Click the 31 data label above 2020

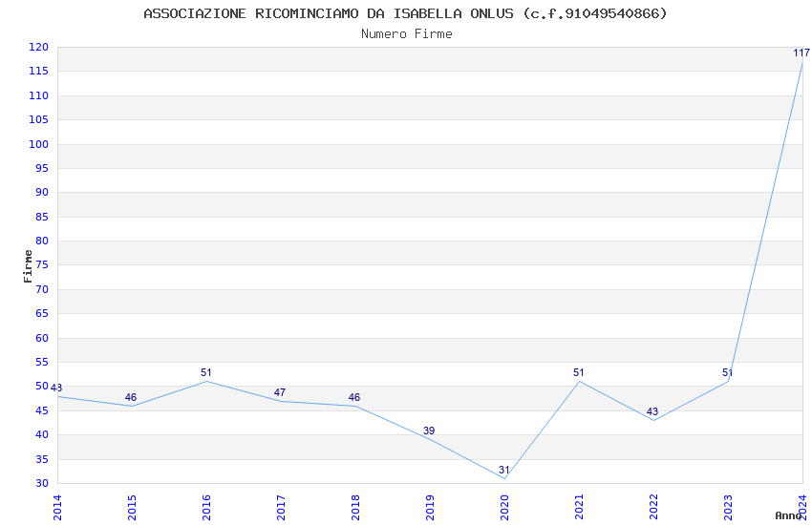point(504,470)
